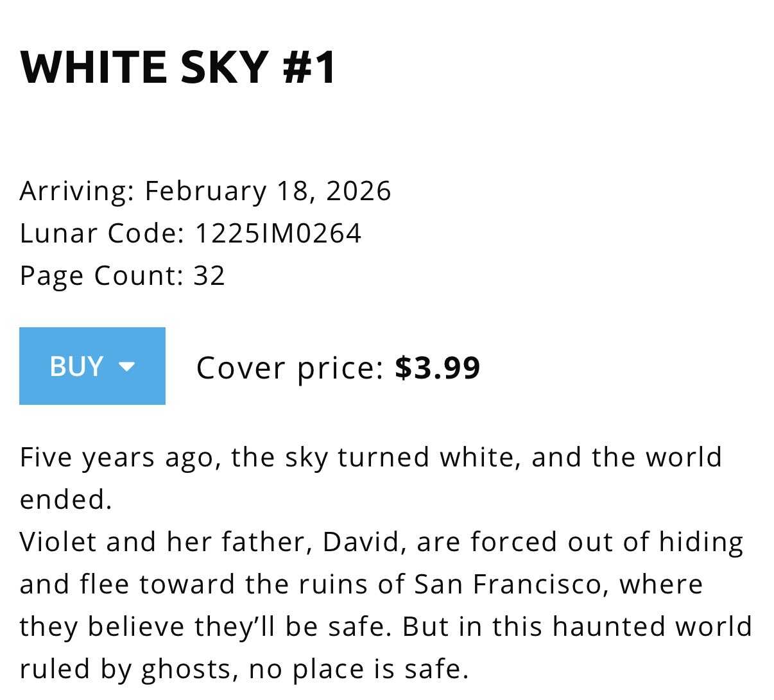Click the page count value "32"
Viewport: 774px width, 700px height.
tap(209, 275)
